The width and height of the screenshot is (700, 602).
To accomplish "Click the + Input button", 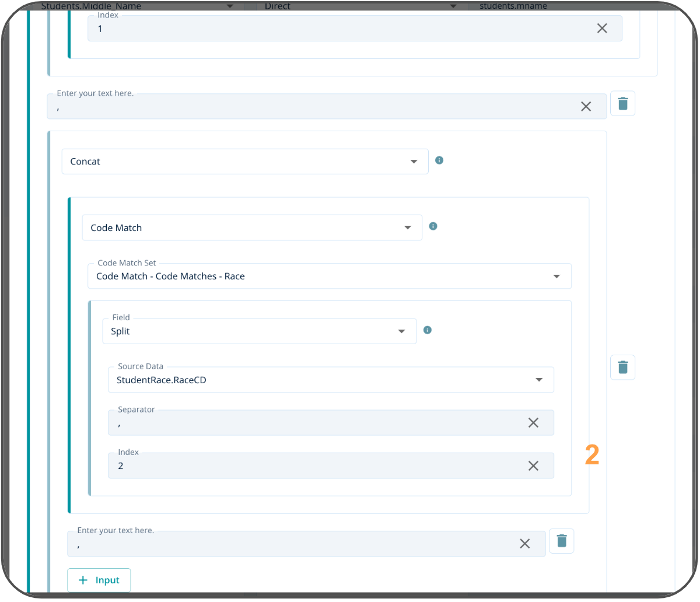I will click(x=99, y=580).
